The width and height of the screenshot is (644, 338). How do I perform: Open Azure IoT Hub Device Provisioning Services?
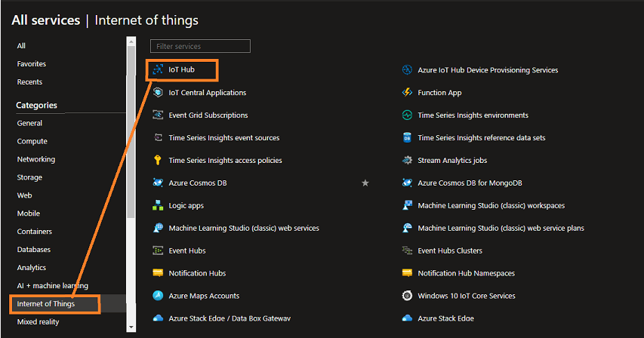tap(488, 70)
